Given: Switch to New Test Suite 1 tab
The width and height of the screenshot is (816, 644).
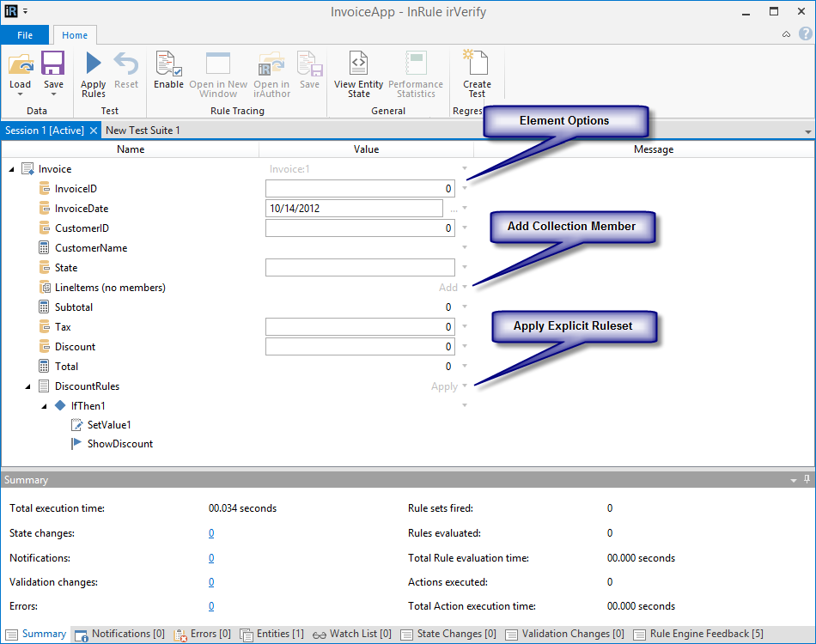Looking at the screenshot, I should [x=143, y=131].
